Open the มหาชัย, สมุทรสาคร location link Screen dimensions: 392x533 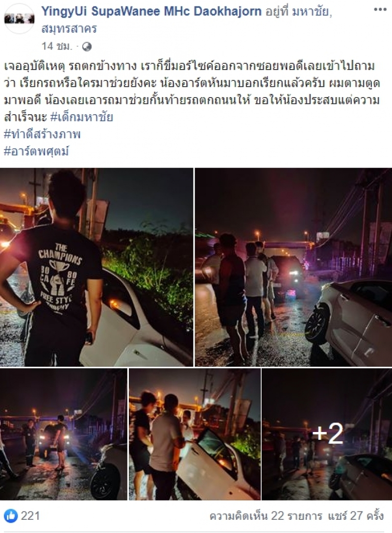click(187, 20)
